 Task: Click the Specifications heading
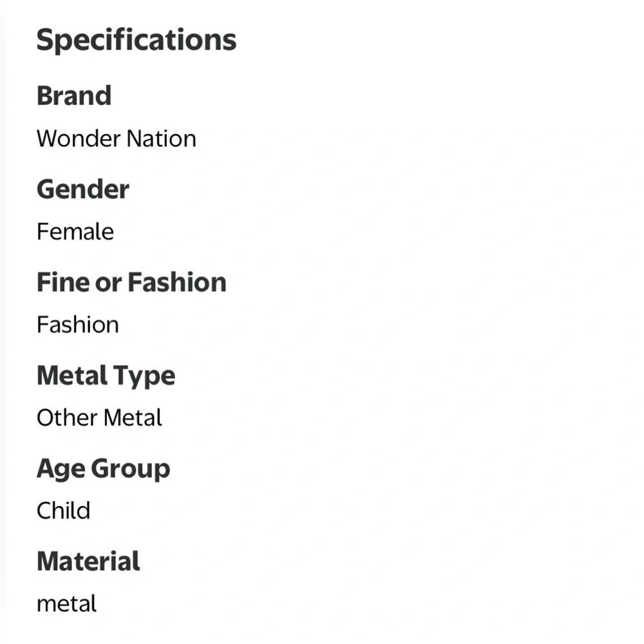(x=137, y=41)
